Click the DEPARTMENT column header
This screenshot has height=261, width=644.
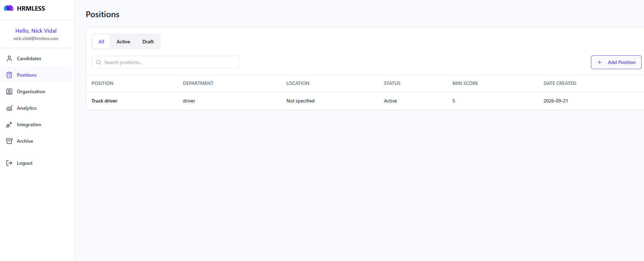198,83
